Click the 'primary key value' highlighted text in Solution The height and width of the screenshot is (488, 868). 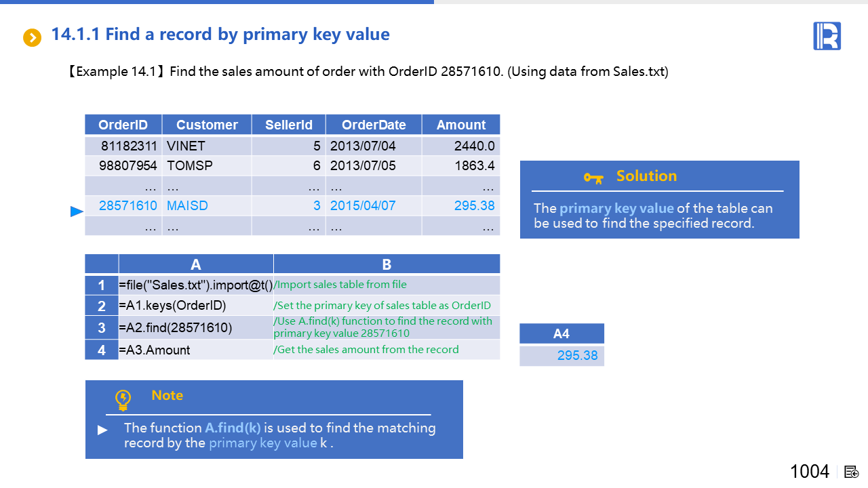click(x=616, y=209)
